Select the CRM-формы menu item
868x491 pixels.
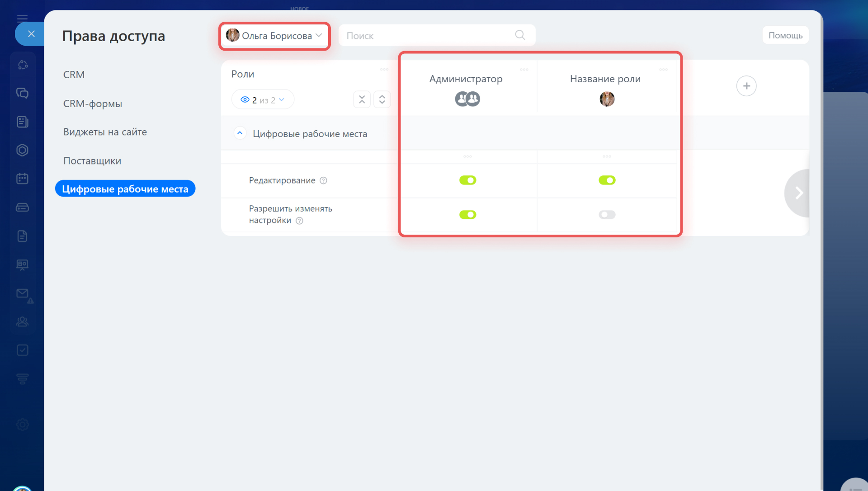[93, 104]
